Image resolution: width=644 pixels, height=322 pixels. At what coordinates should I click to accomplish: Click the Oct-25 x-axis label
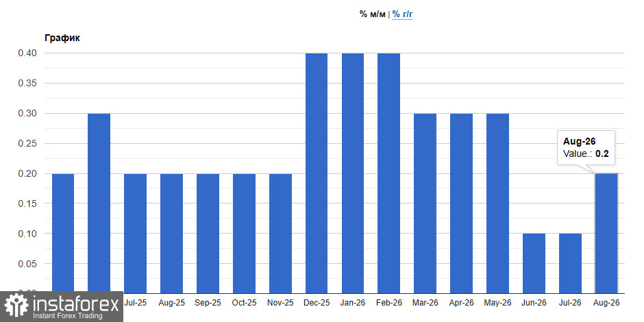[244, 303]
